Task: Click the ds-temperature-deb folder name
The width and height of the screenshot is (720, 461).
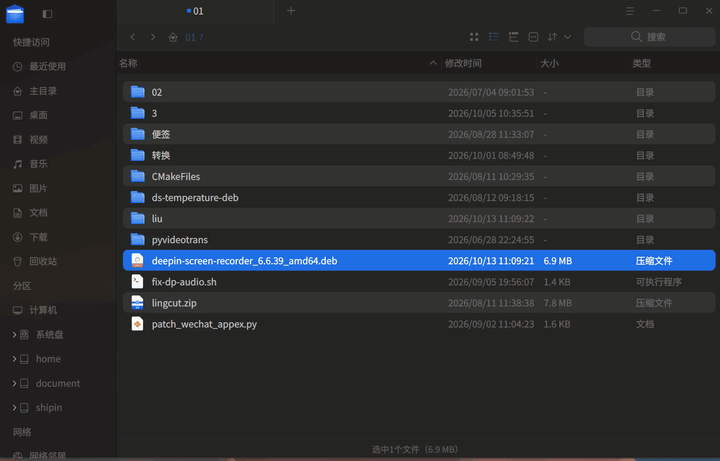Action: coord(195,198)
